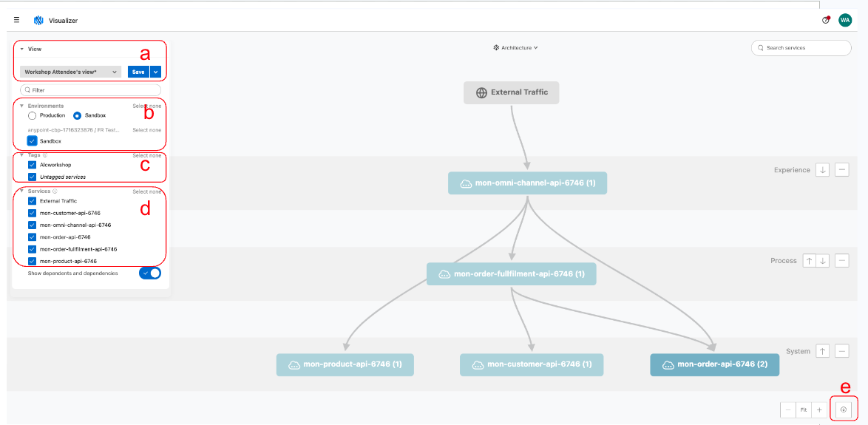868x425 pixels.
Task: Open the hamburger navigation menu
Action: point(17,20)
